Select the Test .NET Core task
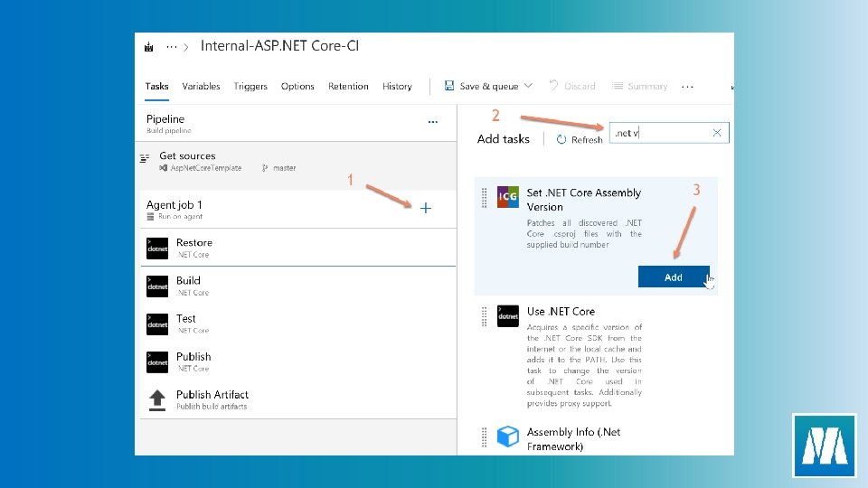The width and height of the screenshot is (868, 488). pyautogui.click(x=298, y=324)
